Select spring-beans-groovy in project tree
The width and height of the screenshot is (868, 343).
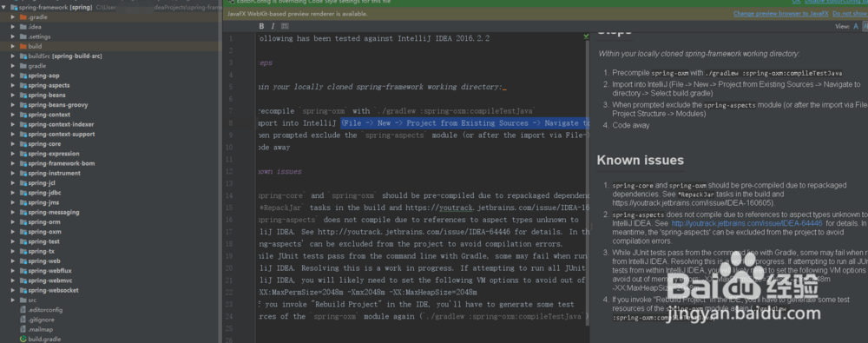[58, 105]
